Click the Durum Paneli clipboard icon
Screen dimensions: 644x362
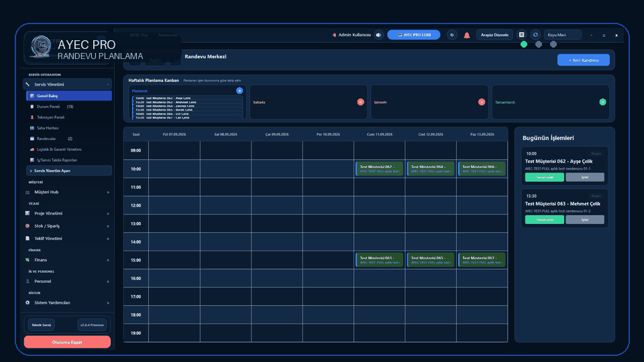pos(32,107)
